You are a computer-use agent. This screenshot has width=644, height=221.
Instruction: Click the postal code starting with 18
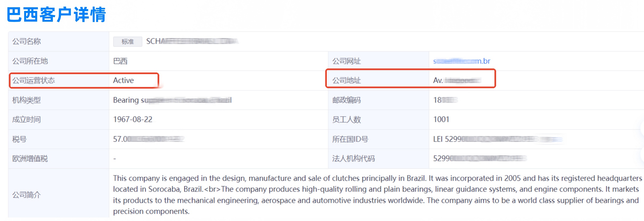tap(445, 100)
